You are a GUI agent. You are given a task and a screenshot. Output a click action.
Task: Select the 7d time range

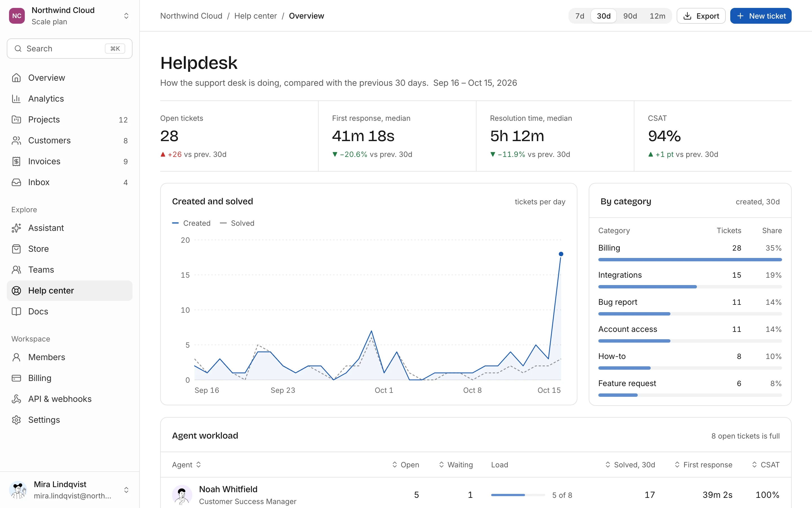click(x=579, y=16)
